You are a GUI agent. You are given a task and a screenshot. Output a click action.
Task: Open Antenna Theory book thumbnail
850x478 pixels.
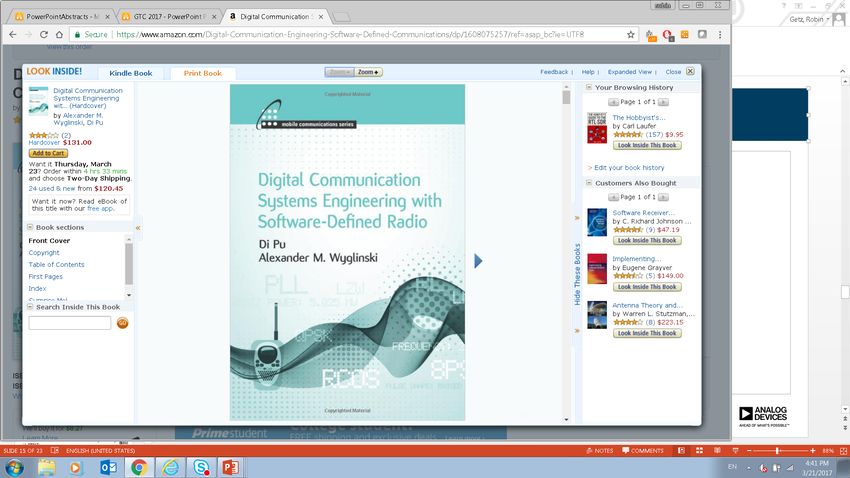pos(597,315)
